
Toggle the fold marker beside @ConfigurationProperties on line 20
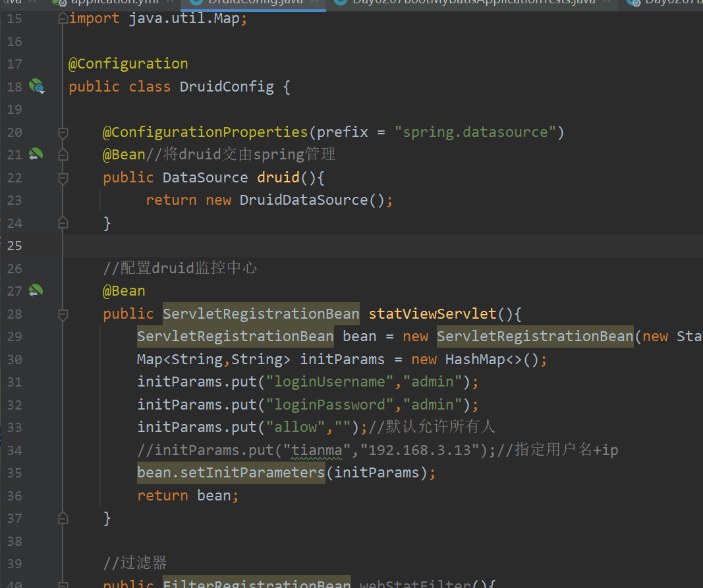(x=63, y=132)
